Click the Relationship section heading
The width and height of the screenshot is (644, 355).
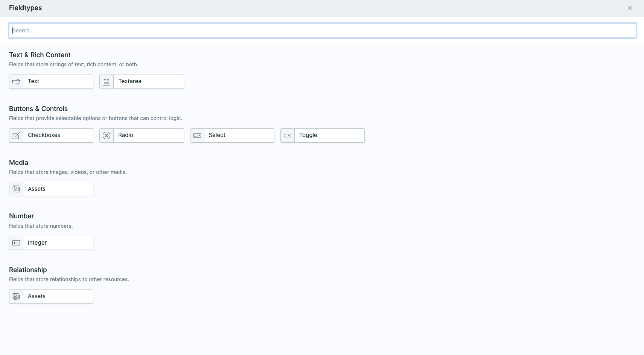coord(28,270)
